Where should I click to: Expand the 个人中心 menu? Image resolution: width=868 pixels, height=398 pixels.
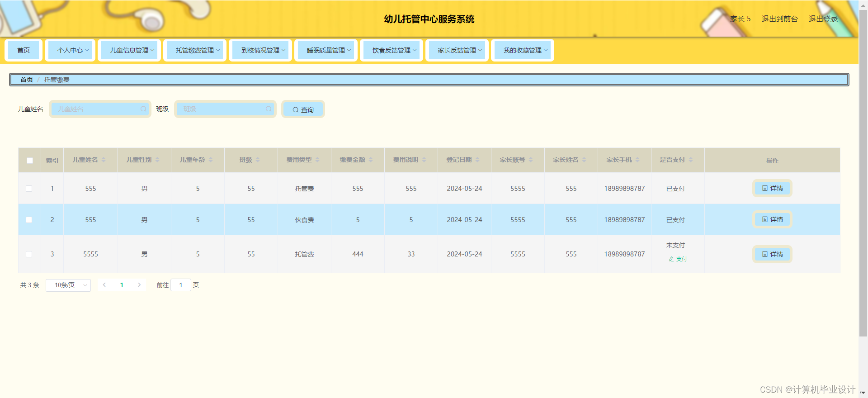71,50
